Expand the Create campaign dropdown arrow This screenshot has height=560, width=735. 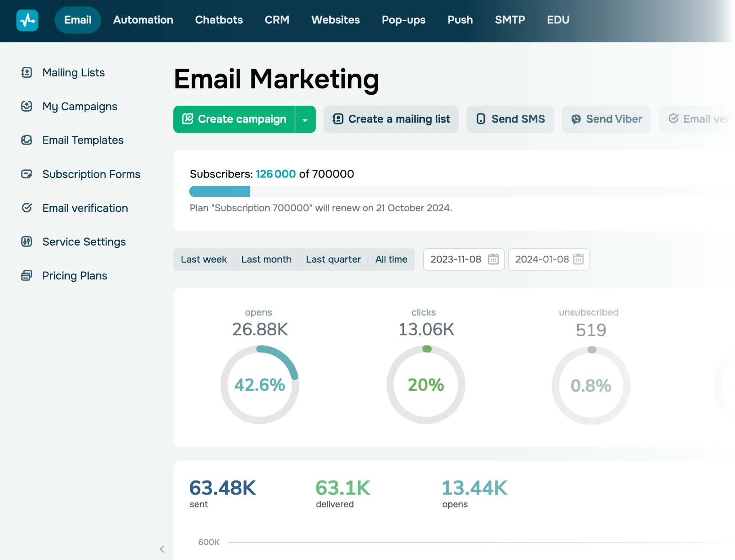point(305,119)
